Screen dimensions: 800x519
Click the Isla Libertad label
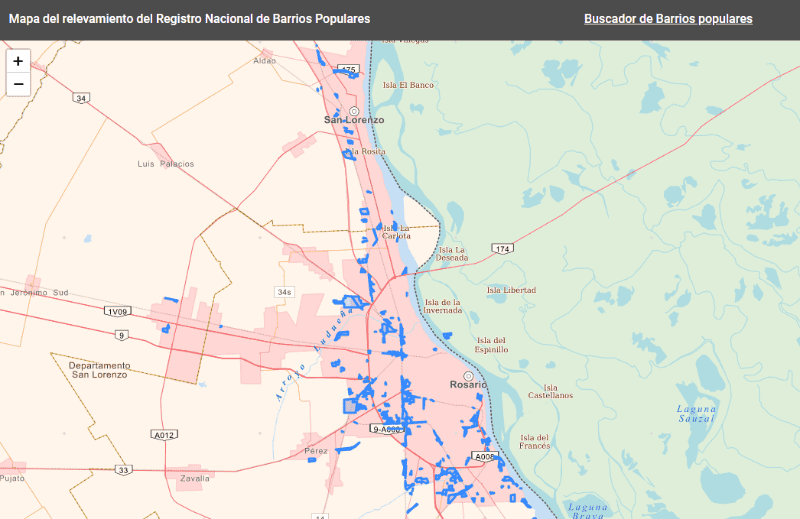(511, 290)
